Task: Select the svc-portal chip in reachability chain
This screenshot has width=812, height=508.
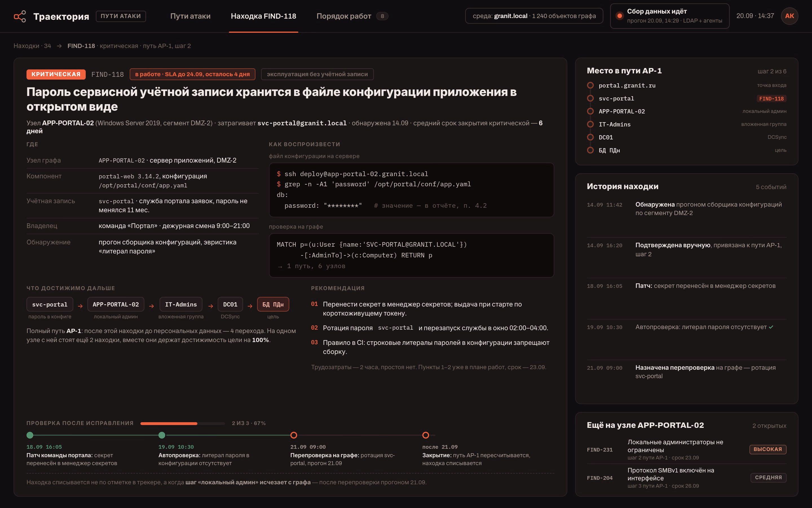Action: [50, 305]
